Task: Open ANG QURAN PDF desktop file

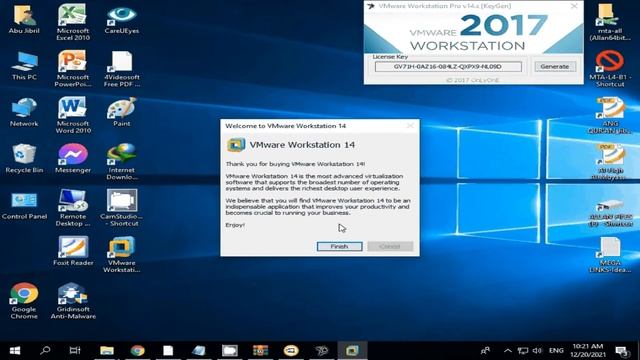Action: tap(610, 115)
